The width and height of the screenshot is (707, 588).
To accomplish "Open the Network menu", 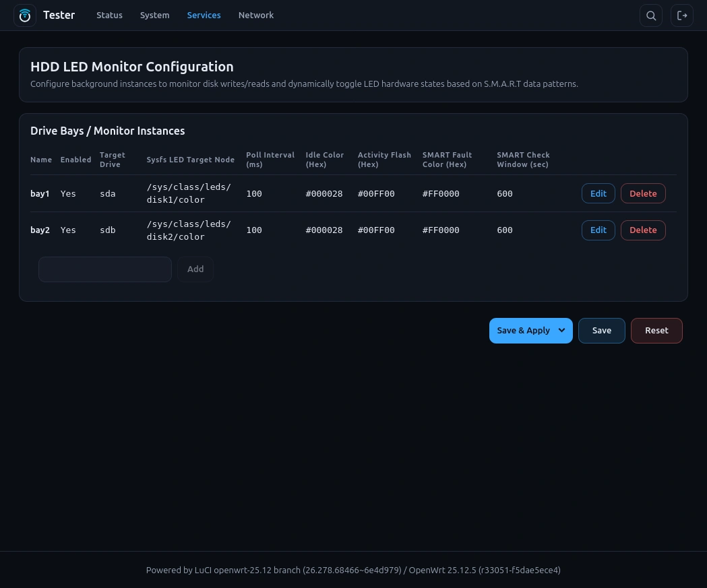I will (x=256, y=15).
